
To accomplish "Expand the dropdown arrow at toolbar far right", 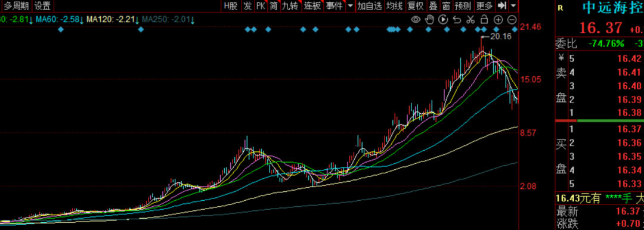I will click(x=514, y=6).
